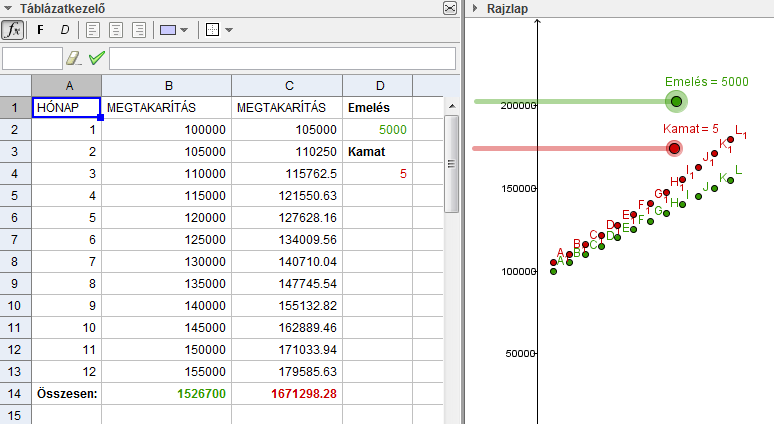This screenshot has height=424, width=774.
Task: Click the green checkmark to confirm input
Action: (x=97, y=59)
